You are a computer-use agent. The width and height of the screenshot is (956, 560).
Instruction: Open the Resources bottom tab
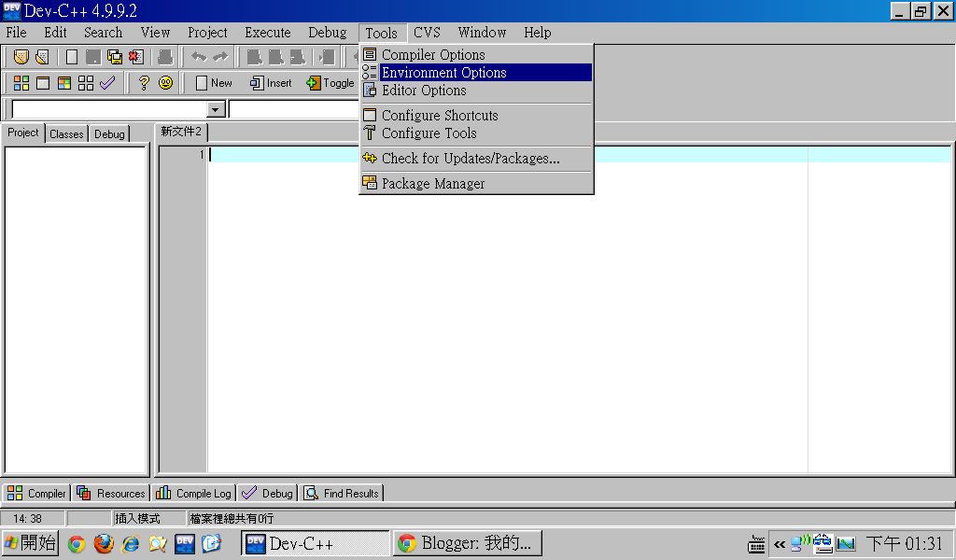(111, 493)
